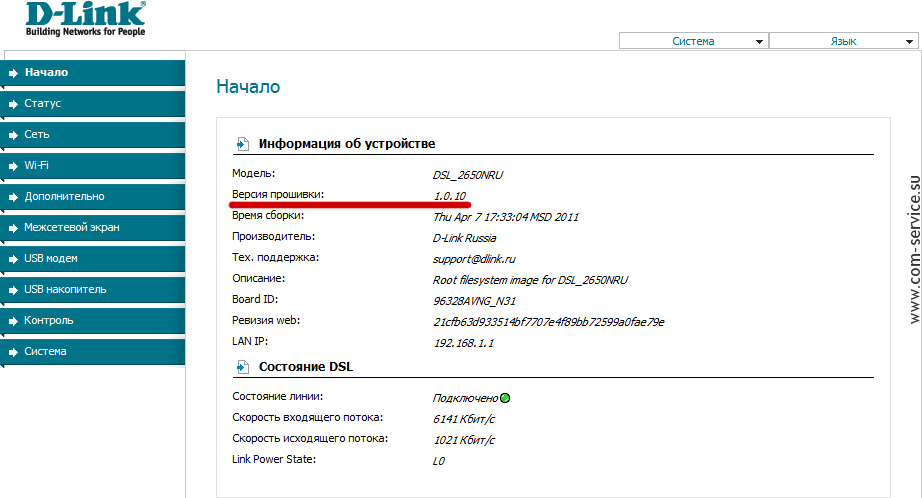Click the Система dropdown arrow

[759, 42]
